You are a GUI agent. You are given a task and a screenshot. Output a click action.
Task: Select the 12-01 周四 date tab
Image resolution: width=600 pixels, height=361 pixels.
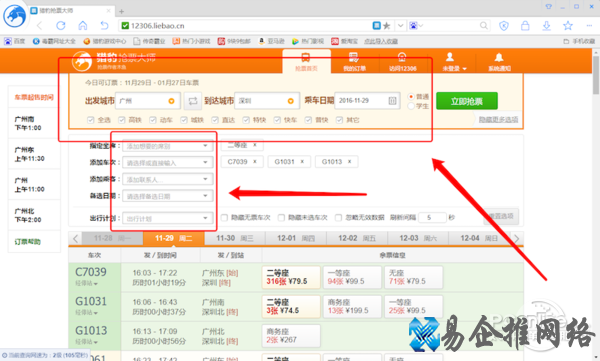coord(296,238)
